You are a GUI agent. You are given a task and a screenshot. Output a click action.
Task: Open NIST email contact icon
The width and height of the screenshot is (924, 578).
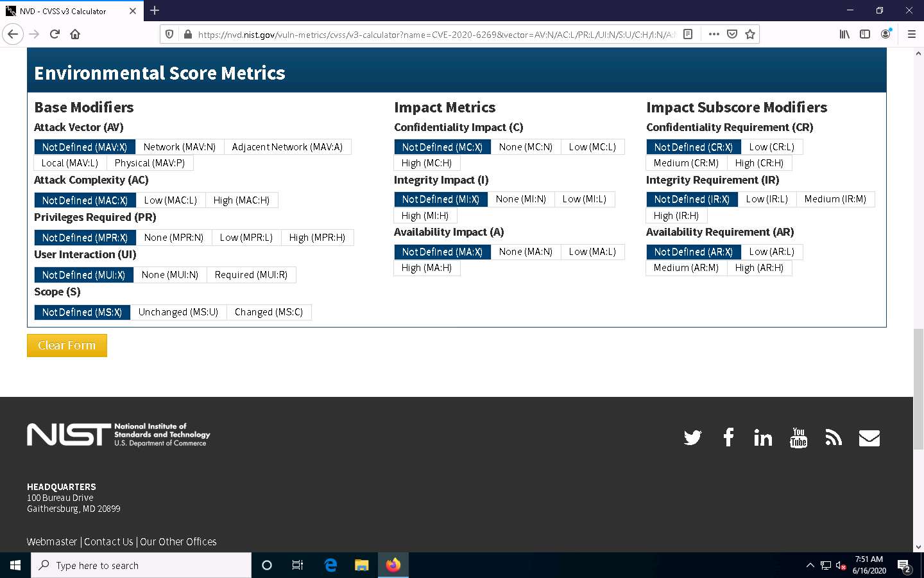coord(869,438)
